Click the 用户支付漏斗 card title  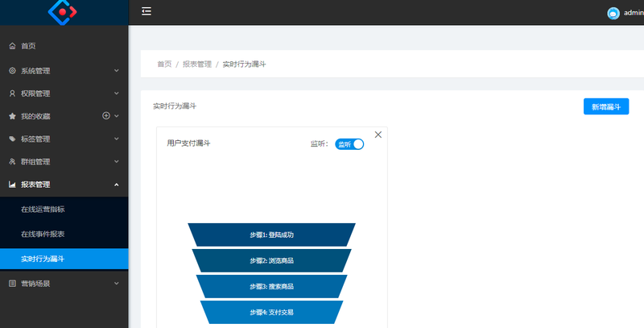(188, 143)
